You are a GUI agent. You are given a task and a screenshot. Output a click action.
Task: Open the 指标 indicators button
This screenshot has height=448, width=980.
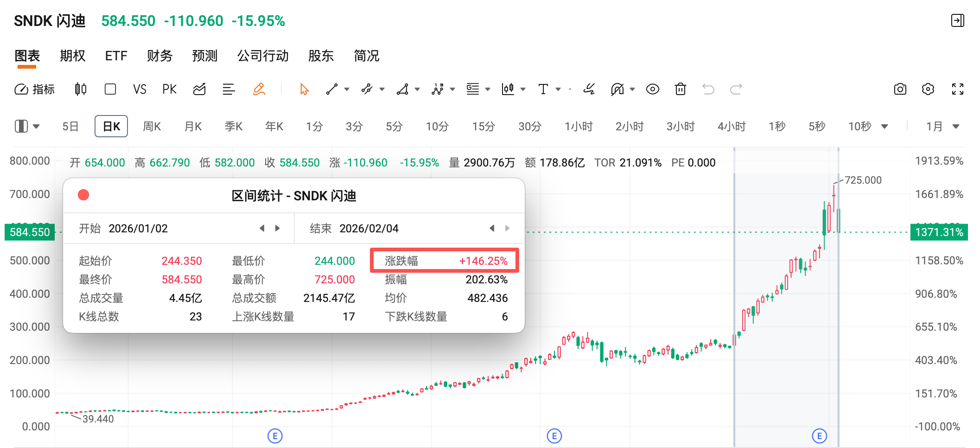[x=35, y=89]
